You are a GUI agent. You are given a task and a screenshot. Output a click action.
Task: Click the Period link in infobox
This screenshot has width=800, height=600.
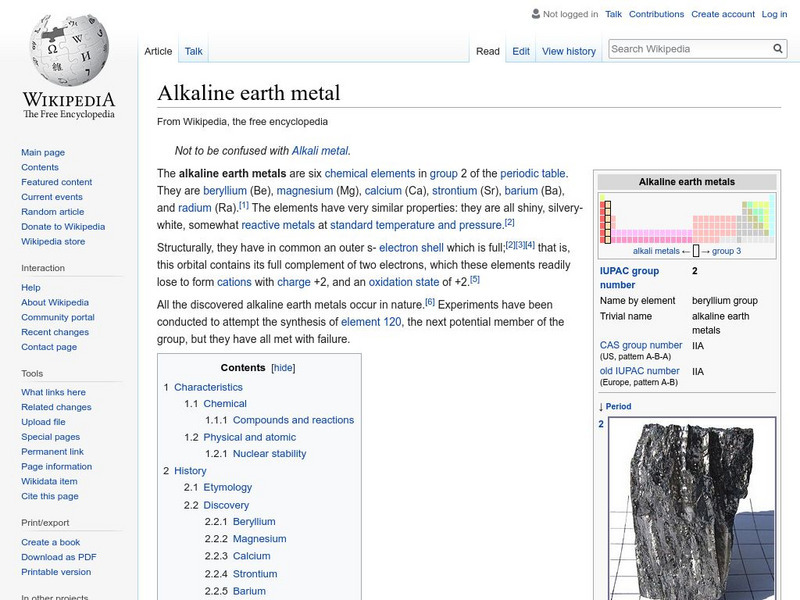pyautogui.click(x=618, y=407)
